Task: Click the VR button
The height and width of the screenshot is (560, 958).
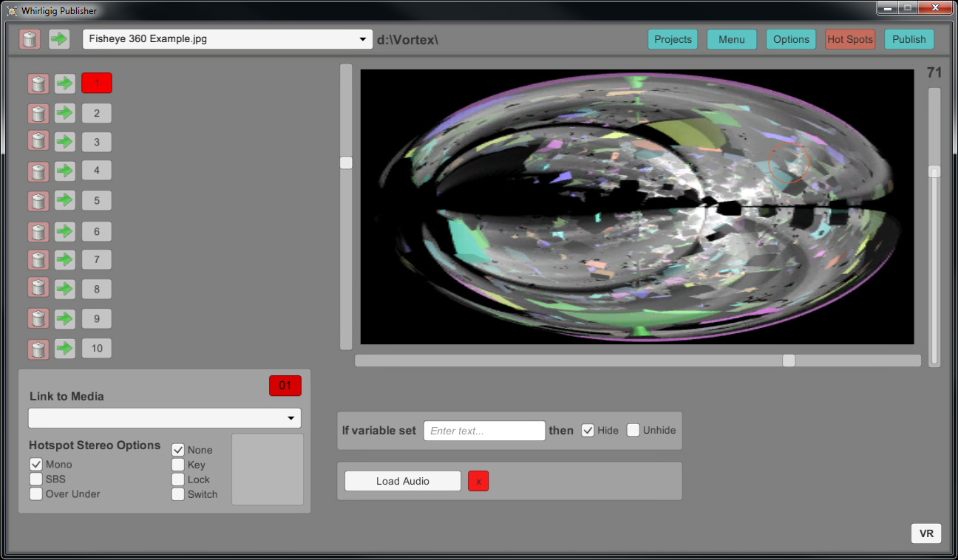Action: tap(926, 533)
